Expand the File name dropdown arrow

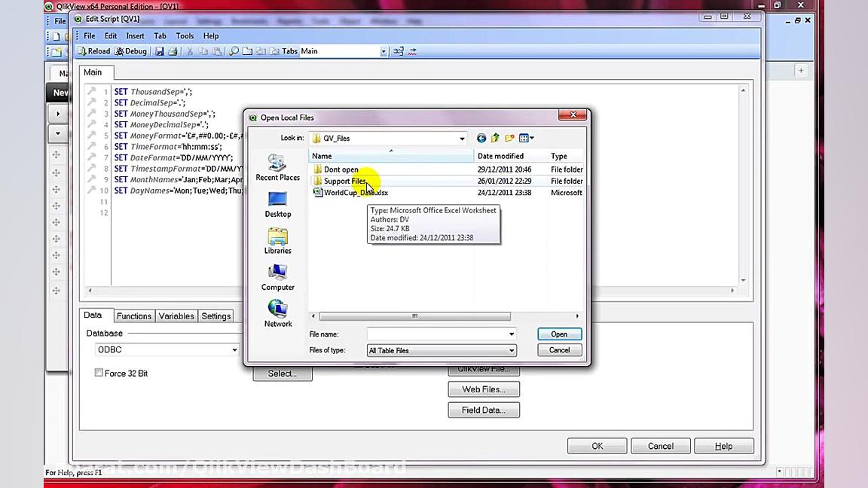click(x=511, y=334)
